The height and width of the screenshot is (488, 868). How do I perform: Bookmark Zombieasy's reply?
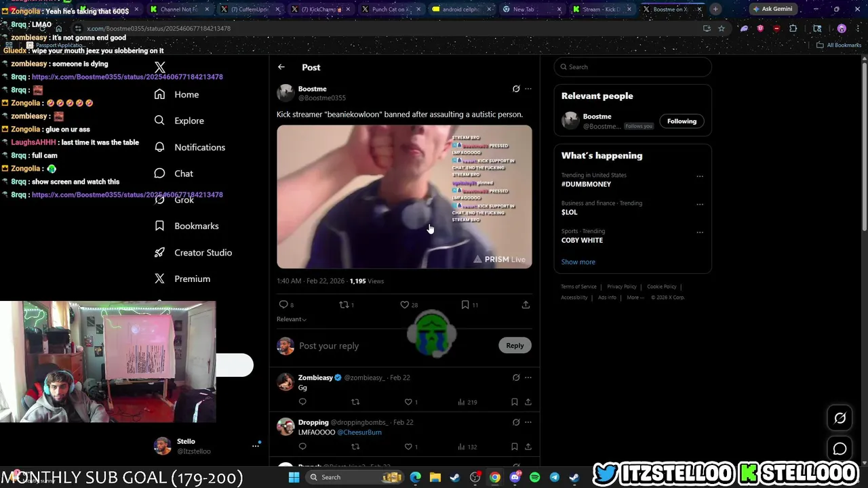(515, 402)
